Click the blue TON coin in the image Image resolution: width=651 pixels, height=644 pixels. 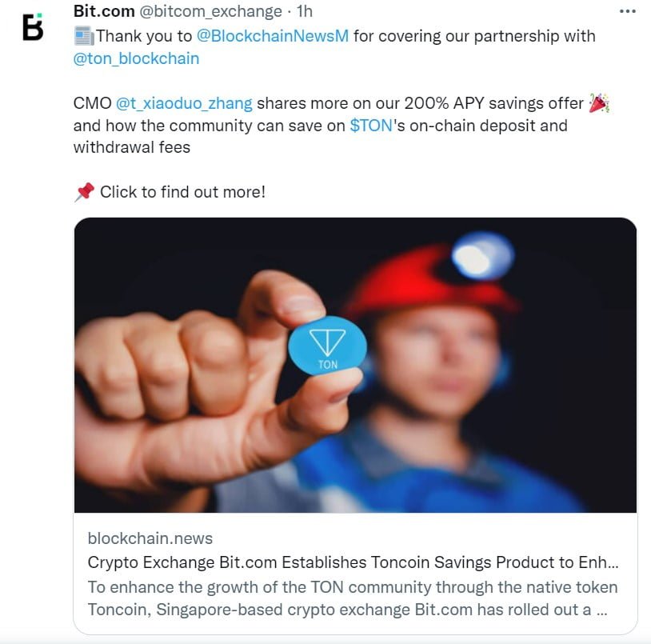point(327,346)
